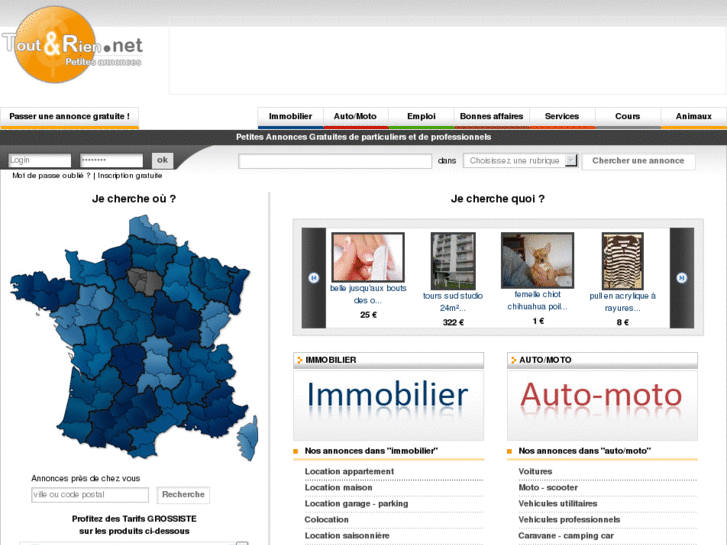Open the Mot de passe oublié link
The width and height of the screenshot is (727, 545).
(x=51, y=175)
